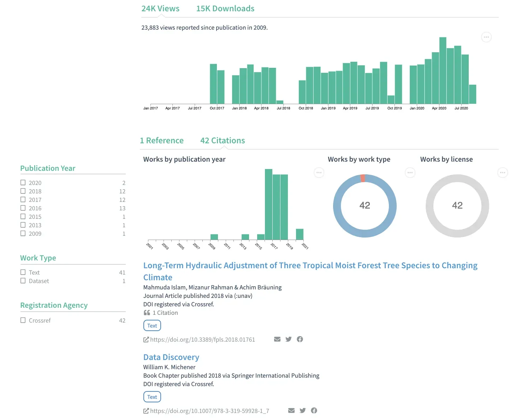This screenshot has height=420, width=515.
Task: Open the Long-Term Hydraulic Adjustment article title
Action: coord(310,265)
